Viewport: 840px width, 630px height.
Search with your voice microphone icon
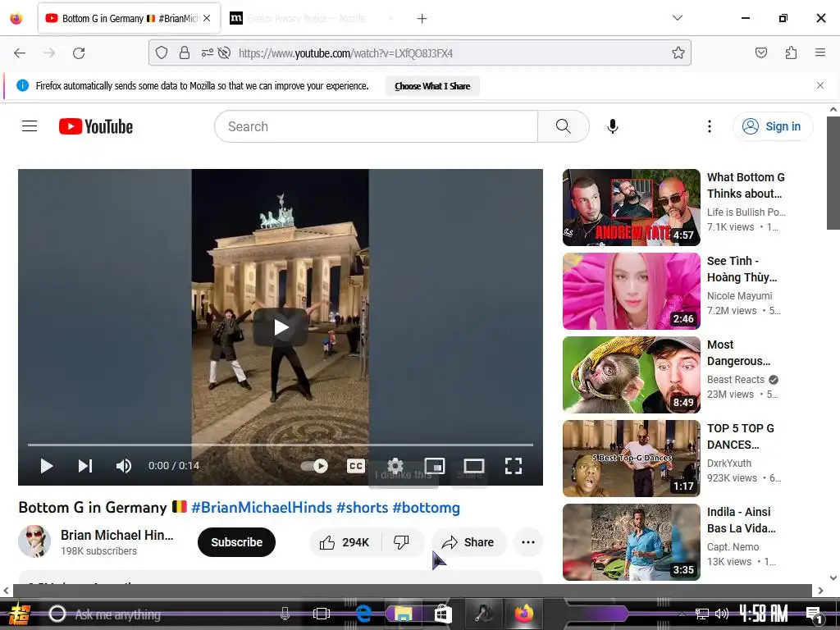click(613, 126)
